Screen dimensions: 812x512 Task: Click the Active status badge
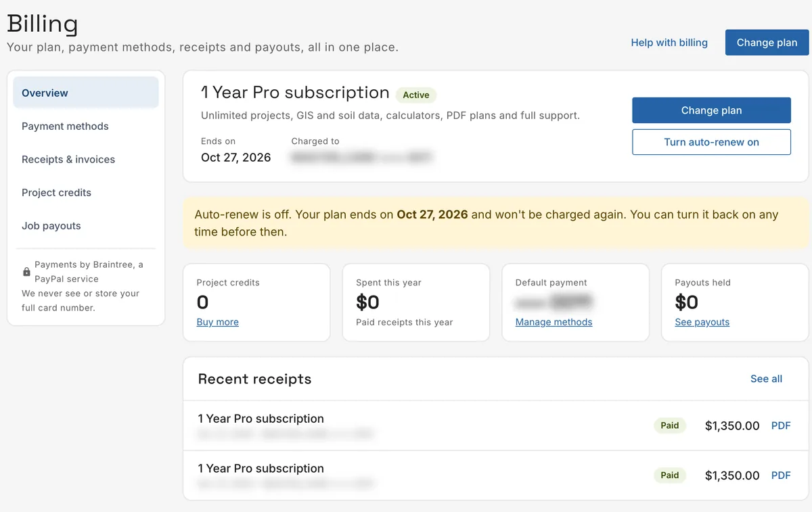point(416,95)
